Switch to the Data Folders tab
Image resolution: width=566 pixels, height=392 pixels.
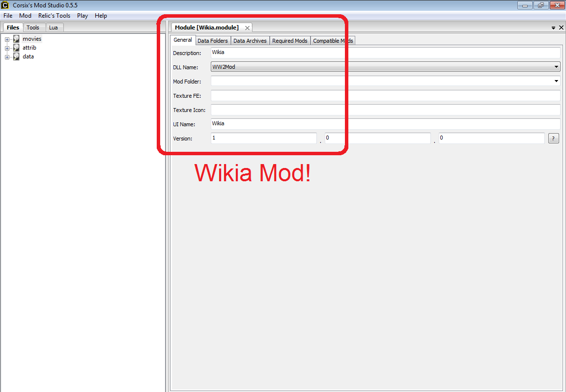click(213, 41)
